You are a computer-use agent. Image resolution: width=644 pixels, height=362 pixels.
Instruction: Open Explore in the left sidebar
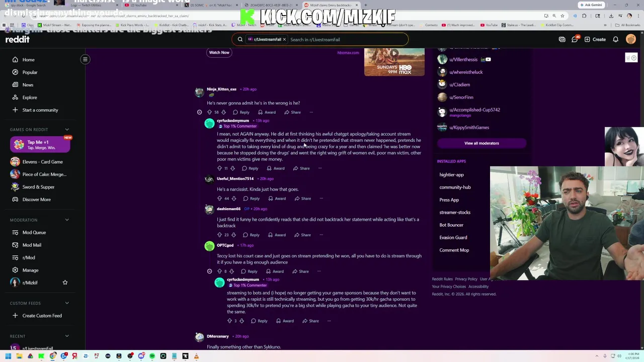(x=29, y=98)
